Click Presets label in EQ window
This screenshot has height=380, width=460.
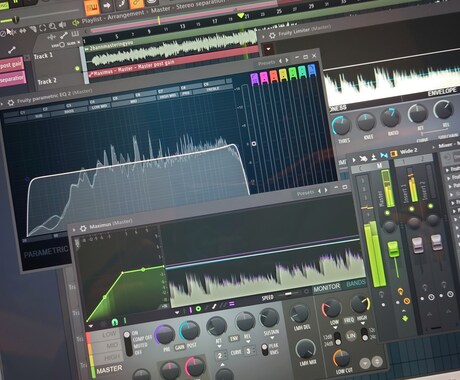click(x=267, y=63)
